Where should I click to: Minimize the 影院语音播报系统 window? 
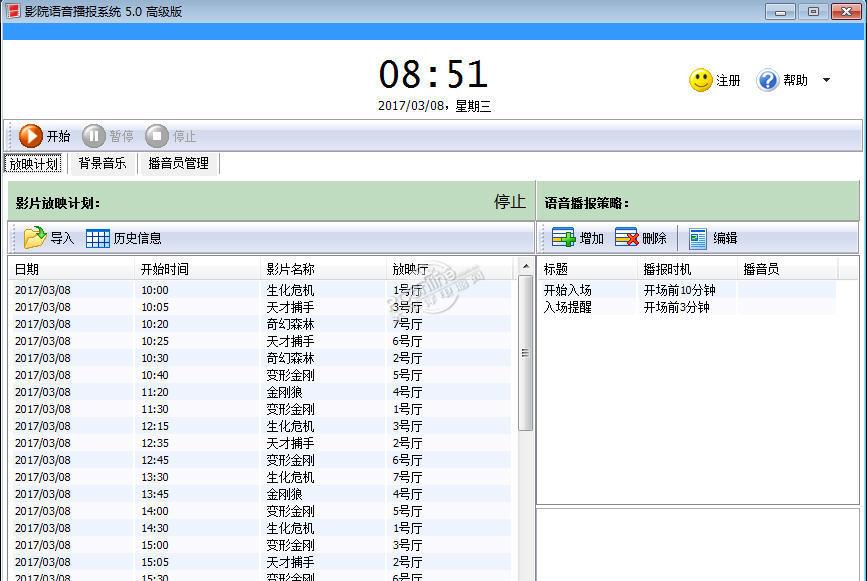pos(780,12)
